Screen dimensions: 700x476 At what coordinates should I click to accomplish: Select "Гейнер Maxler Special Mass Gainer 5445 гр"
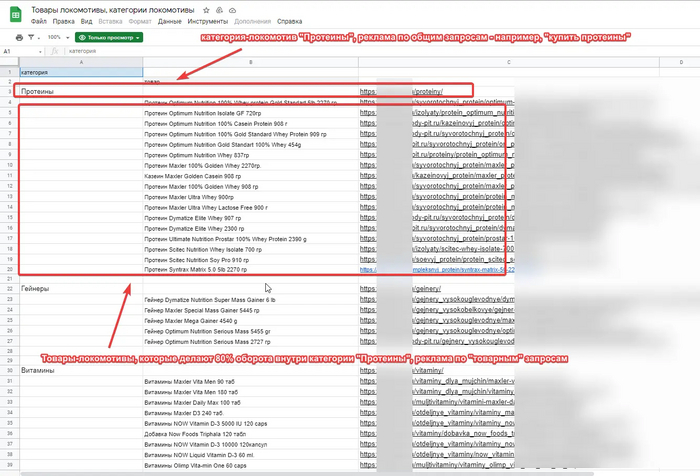pos(250,310)
